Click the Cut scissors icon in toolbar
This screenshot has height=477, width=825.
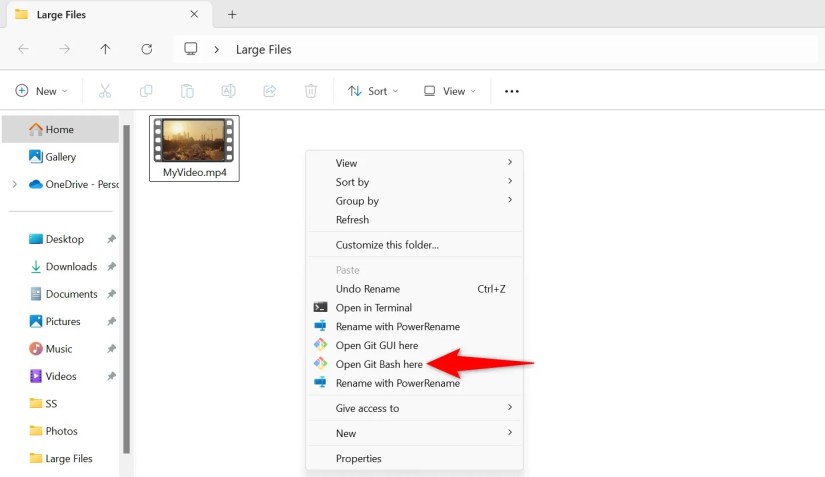[x=105, y=91]
